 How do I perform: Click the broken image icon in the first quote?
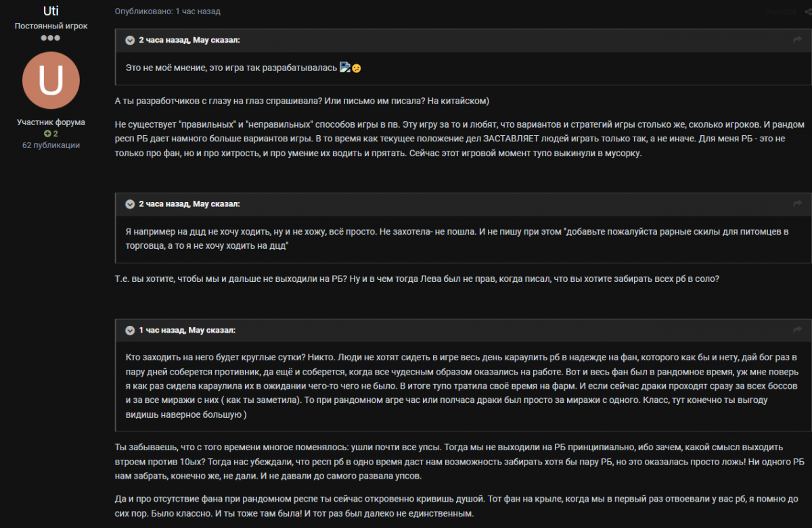(344, 68)
